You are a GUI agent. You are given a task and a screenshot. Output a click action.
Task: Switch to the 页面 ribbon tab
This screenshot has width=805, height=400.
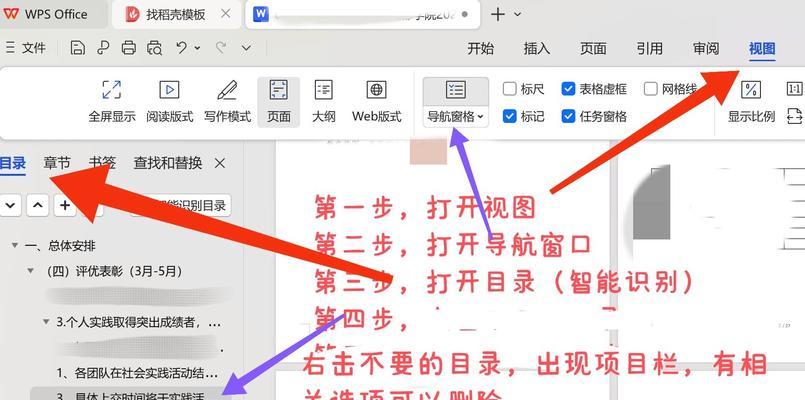click(x=593, y=48)
